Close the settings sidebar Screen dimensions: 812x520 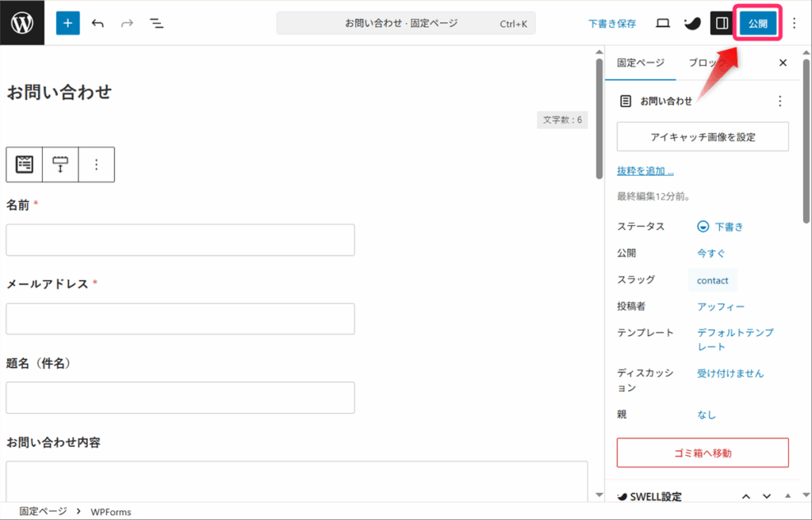pos(783,63)
